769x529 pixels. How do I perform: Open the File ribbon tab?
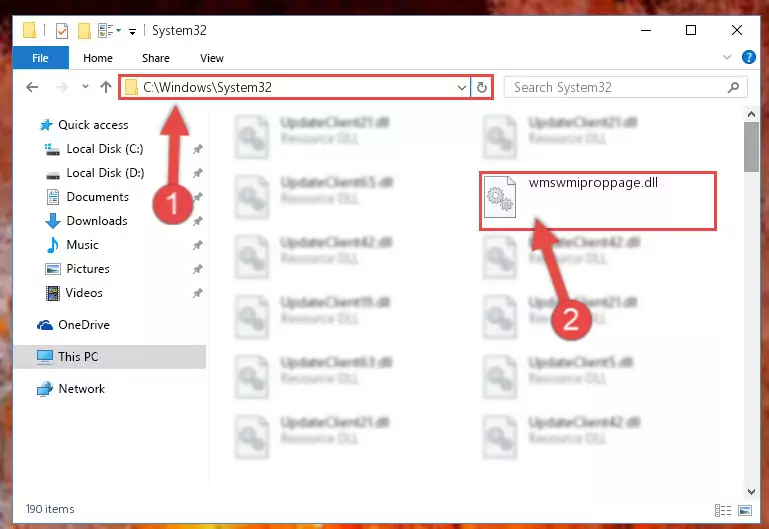pos(41,58)
